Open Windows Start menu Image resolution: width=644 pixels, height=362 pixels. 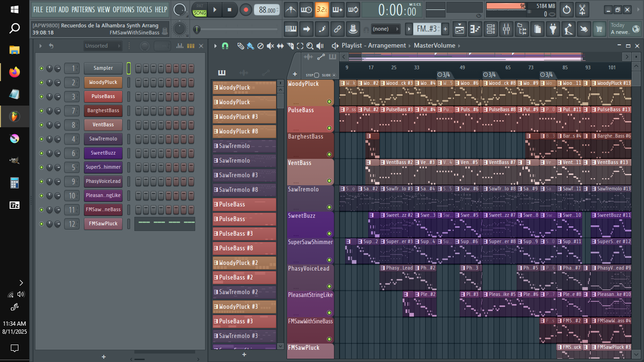point(15,9)
